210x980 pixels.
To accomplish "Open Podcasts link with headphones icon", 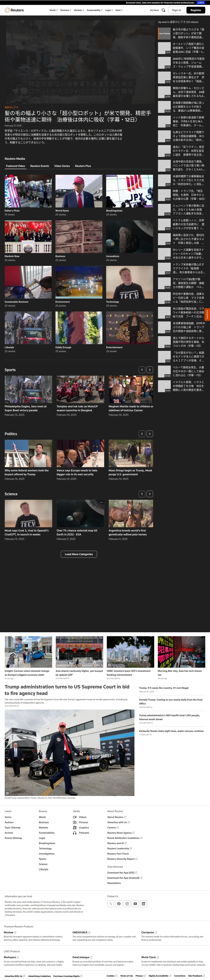I will point(81,833).
